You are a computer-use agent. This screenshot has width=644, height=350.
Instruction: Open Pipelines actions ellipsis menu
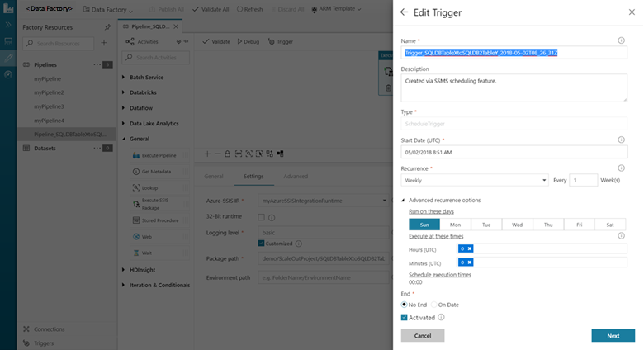click(x=97, y=64)
